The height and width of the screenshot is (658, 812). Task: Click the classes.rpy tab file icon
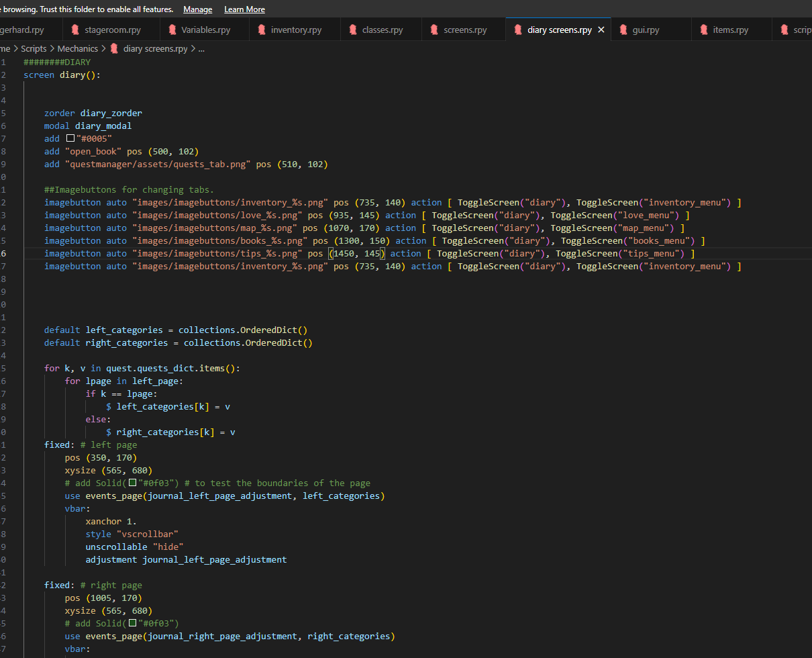(352, 30)
